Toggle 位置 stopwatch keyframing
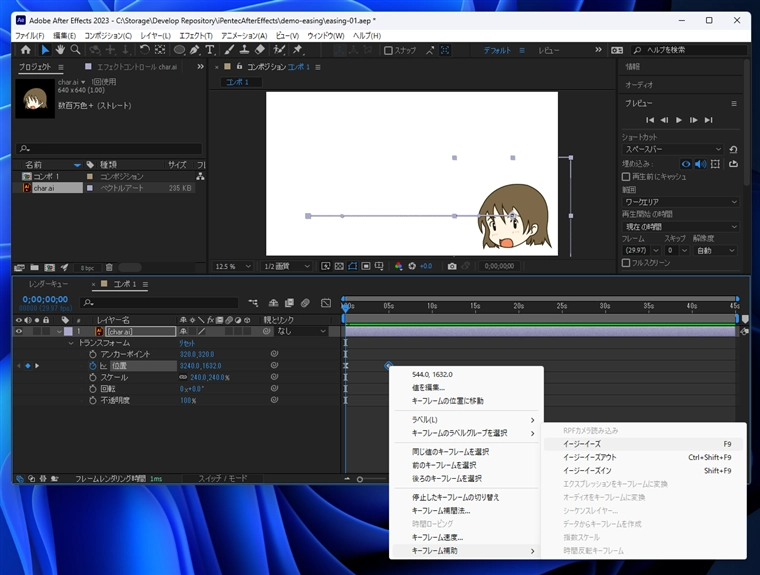 pos(93,366)
